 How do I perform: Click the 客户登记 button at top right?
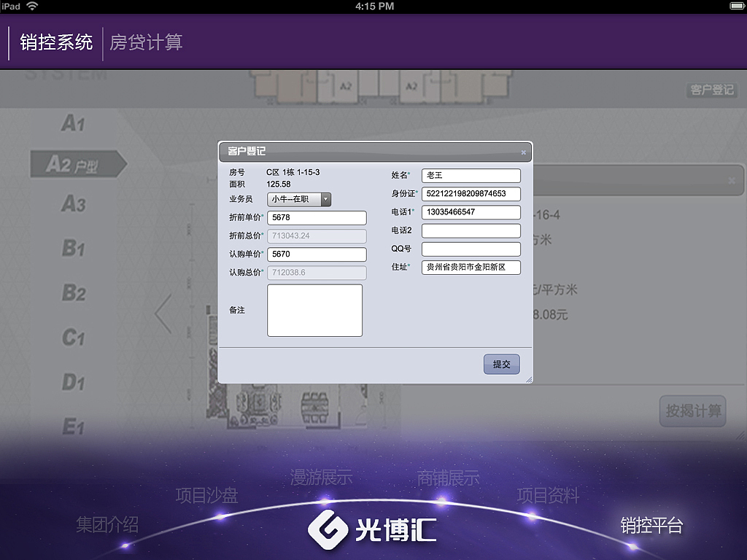[713, 90]
